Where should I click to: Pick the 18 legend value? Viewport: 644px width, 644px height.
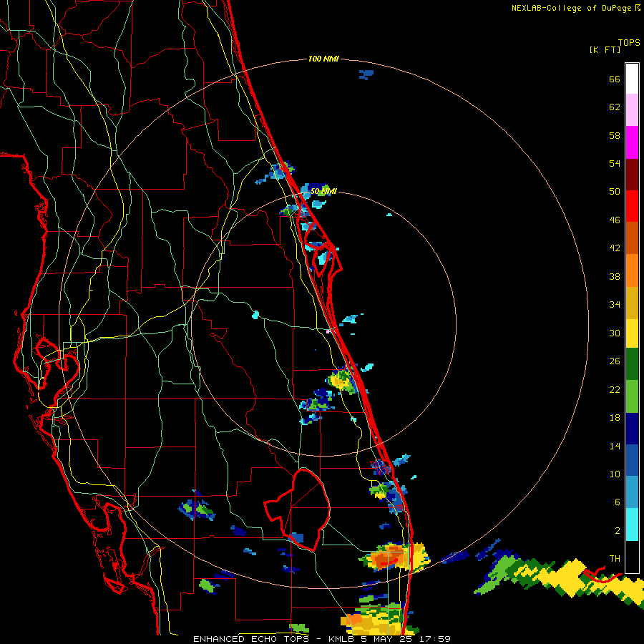pos(615,418)
